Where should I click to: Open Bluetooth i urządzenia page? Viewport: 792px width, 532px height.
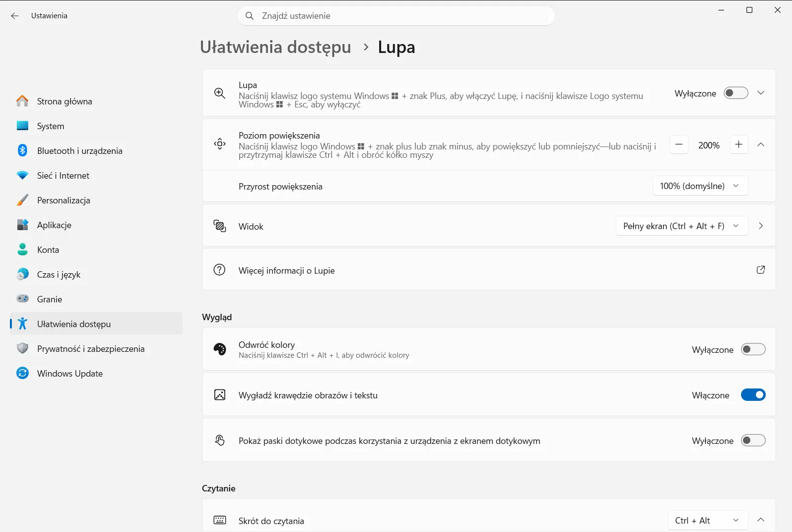(x=97, y=150)
